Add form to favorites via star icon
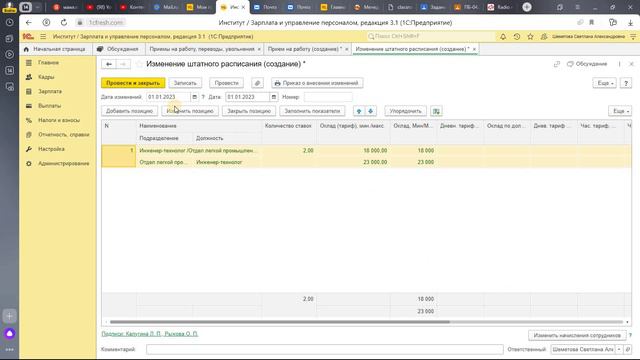This screenshot has width=640, height=360. (139, 64)
